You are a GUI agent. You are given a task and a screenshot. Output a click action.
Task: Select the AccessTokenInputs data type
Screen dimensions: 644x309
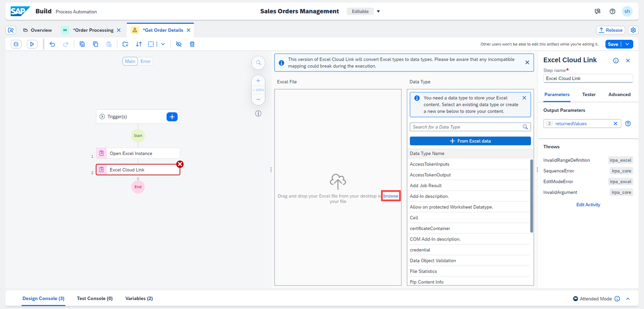pyautogui.click(x=470, y=164)
